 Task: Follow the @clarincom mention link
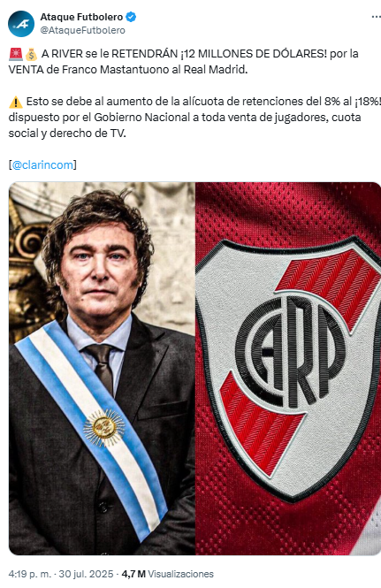42,165
